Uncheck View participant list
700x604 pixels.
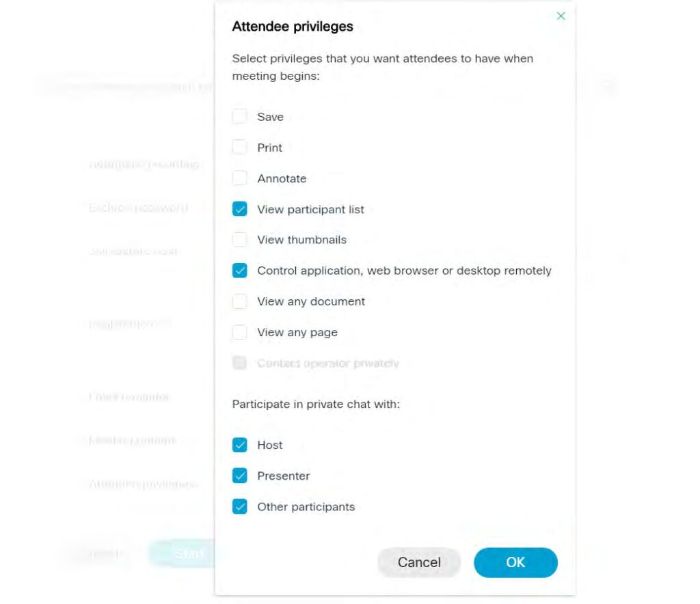[239, 209]
